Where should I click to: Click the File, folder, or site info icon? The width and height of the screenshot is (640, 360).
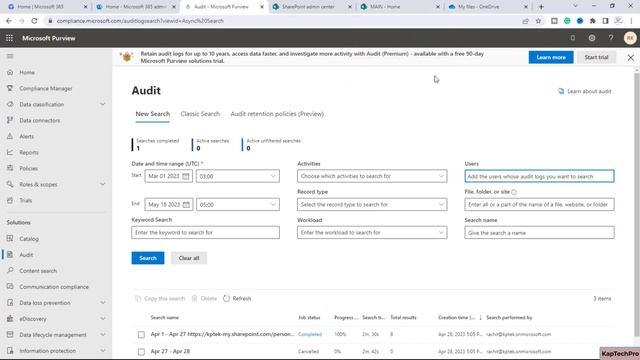514,192
